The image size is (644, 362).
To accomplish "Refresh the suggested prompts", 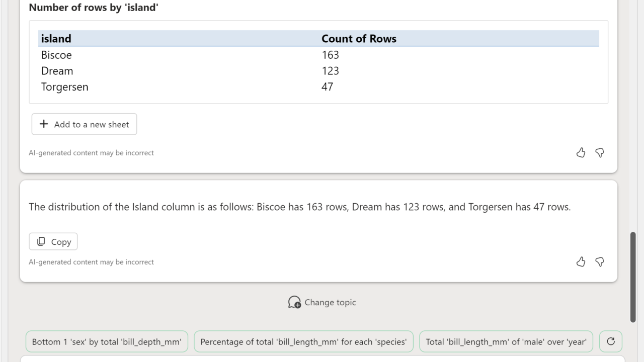I will [x=611, y=341].
